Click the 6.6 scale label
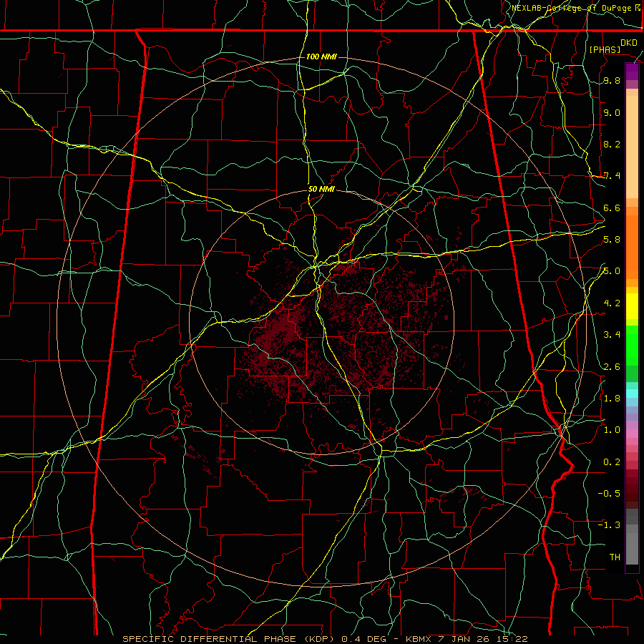 612,208
